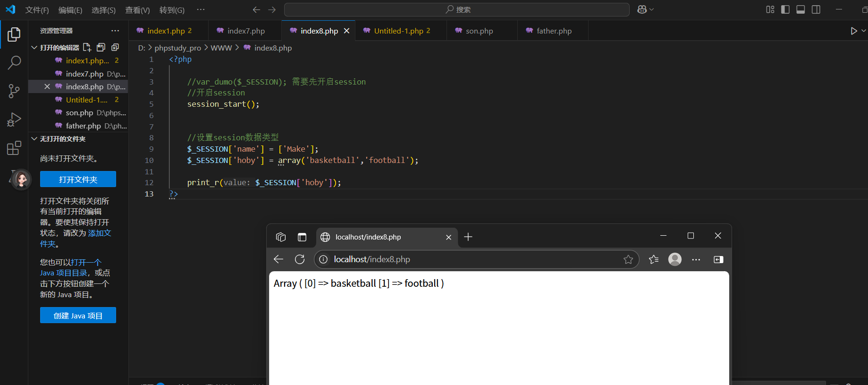Open the 编辑(E) menu
This screenshot has height=385, width=868.
[70, 10]
